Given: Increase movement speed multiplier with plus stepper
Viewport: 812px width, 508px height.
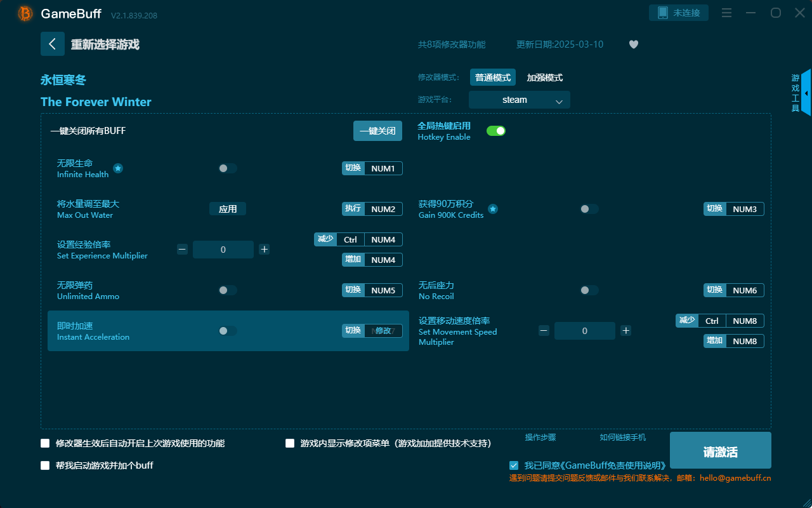Looking at the screenshot, I should click(x=625, y=330).
